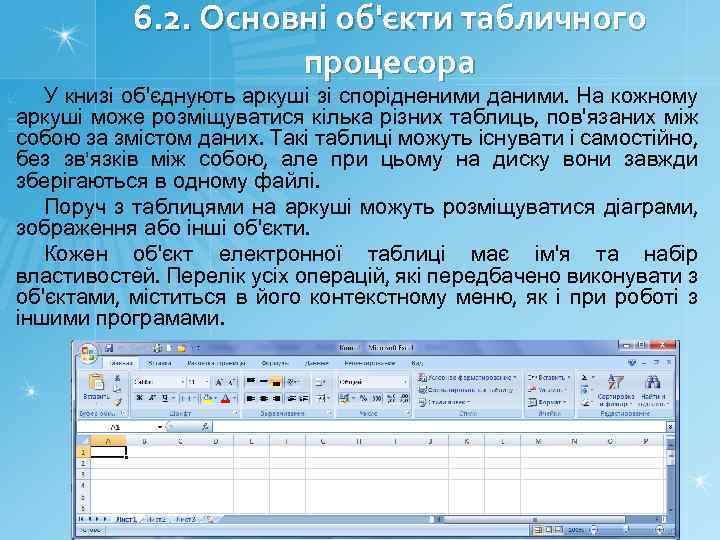
Task: Click the Comma Style (000) icon
Action: click(377, 399)
